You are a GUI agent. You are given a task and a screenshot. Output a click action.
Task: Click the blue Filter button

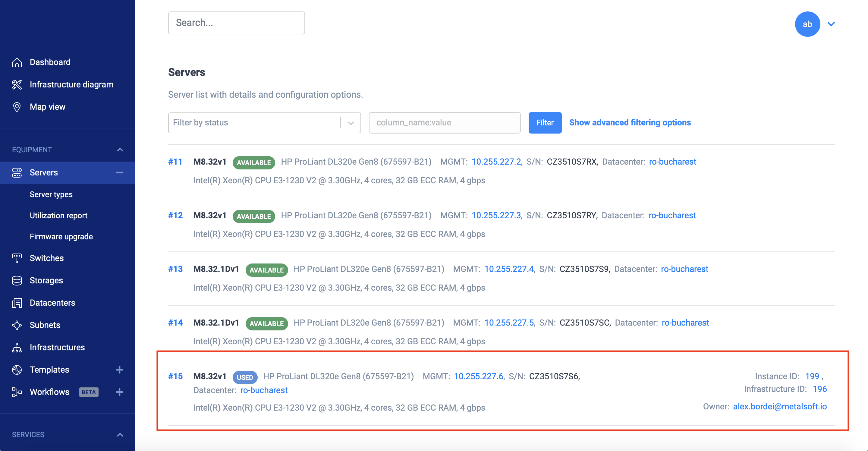coord(545,123)
